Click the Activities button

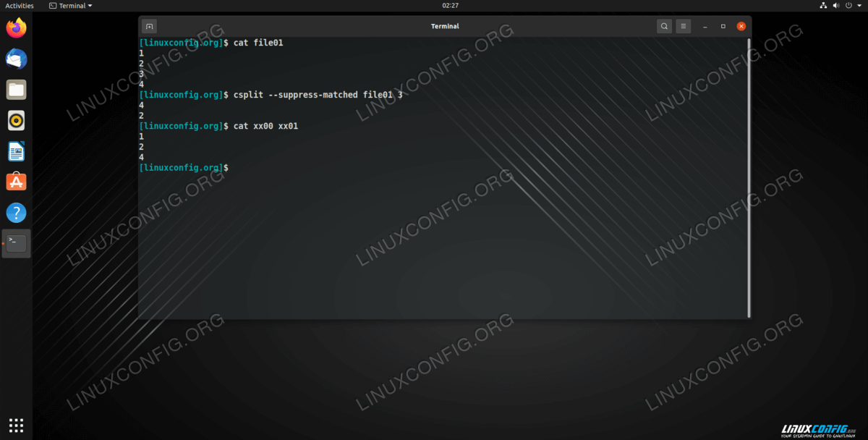(x=20, y=6)
